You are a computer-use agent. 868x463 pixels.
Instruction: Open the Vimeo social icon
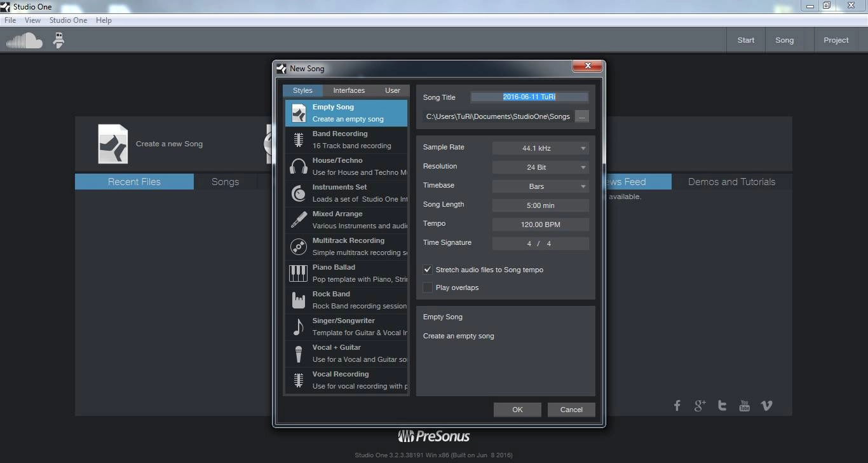point(767,406)
